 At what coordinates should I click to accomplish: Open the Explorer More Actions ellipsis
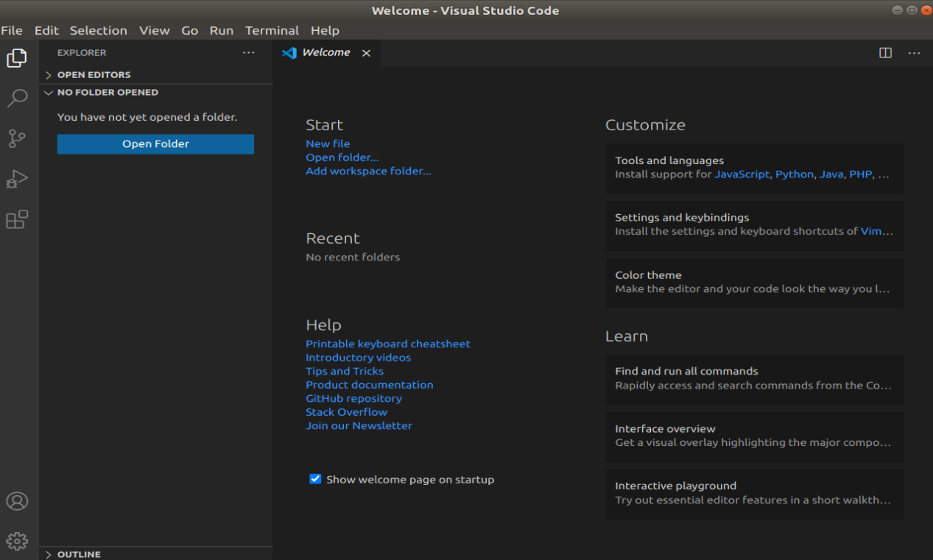(x=248, y=52)
